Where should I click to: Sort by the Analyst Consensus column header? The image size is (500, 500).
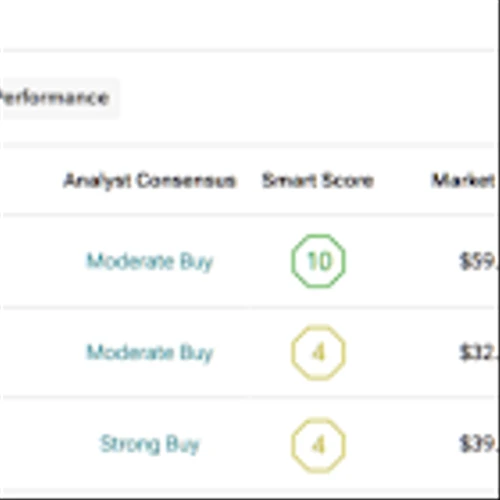(150, 181)
